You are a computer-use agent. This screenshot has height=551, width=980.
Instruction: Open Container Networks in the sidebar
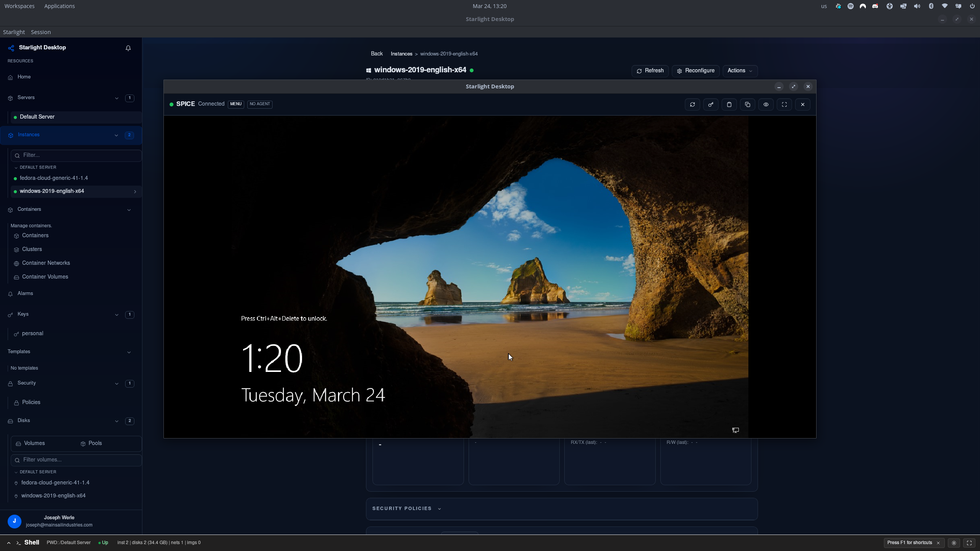[46, 263]
